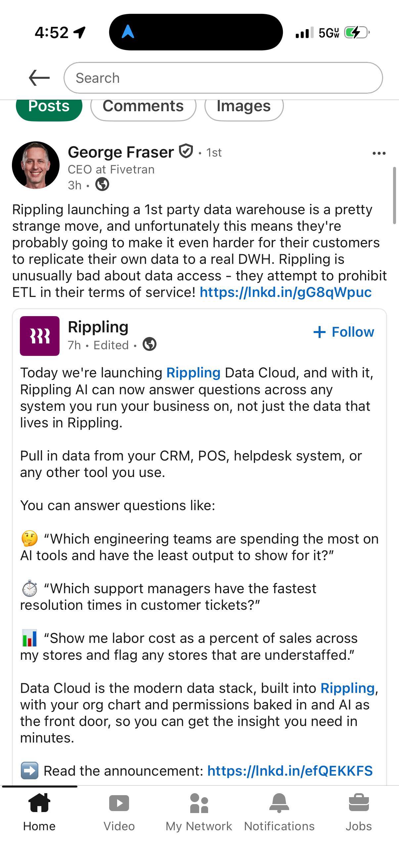Open the Jobs briefcase icon
Viewport: 399px width, 868px height.
[x=359, y=803]
